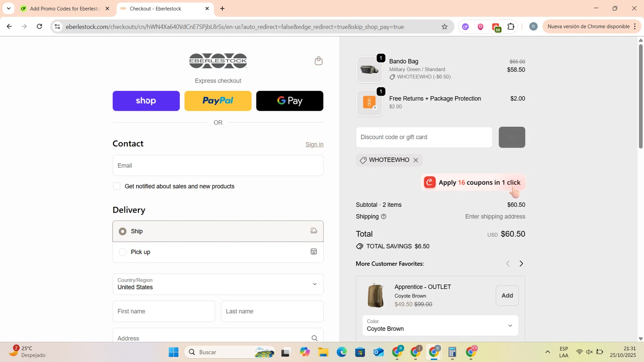Open the clock showing 21:31

[x=623, y=352]
